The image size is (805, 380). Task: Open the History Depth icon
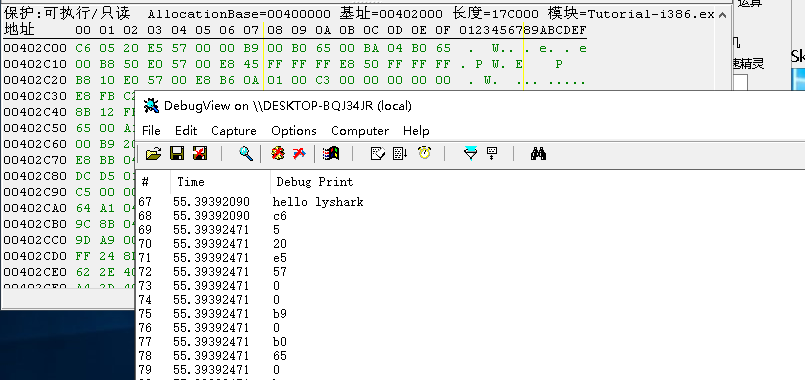click(492, 154)
